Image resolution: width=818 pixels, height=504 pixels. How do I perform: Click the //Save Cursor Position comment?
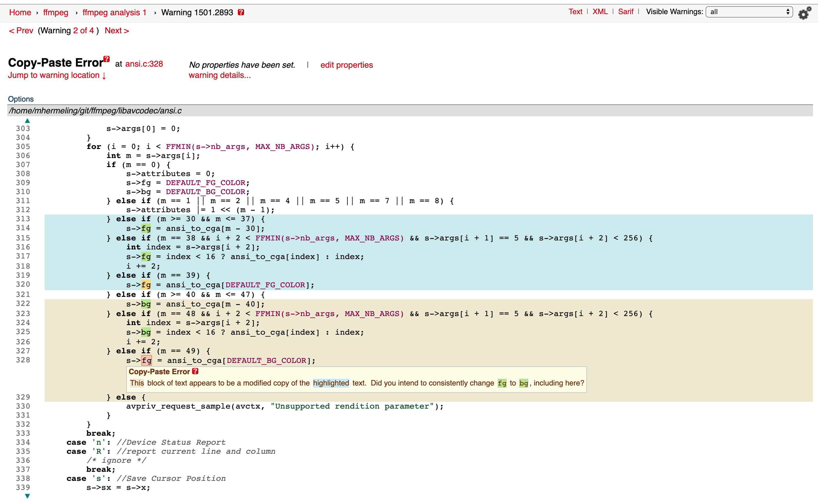171,478
